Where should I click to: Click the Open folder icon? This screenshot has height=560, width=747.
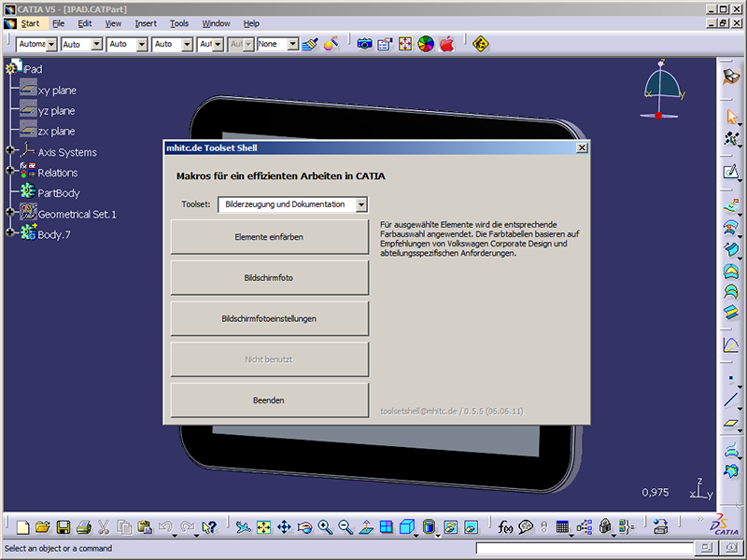pos(43,526)
